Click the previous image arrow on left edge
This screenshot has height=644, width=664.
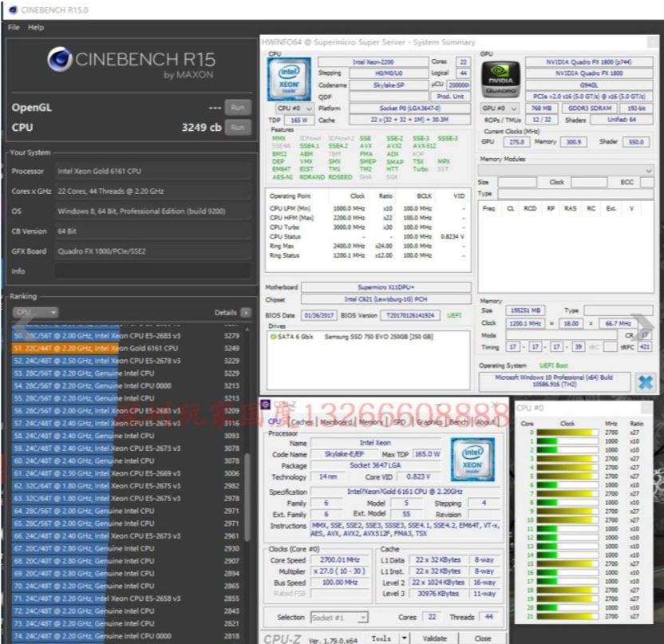[x=23, y=327]
